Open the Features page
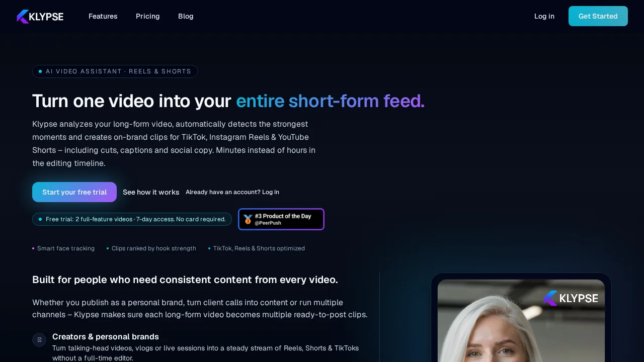This screenshot has height=362, width=644. coord(103,16)
